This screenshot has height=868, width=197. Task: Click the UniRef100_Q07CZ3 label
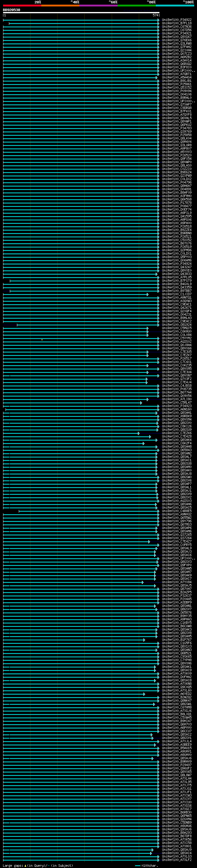pos(176,54)
